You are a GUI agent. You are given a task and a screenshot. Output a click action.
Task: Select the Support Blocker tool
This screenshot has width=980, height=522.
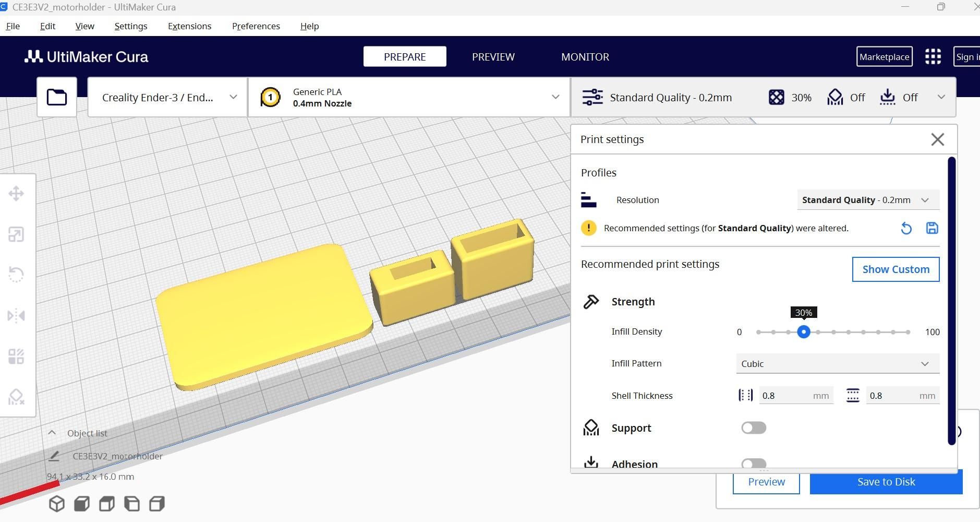[16, 397]
